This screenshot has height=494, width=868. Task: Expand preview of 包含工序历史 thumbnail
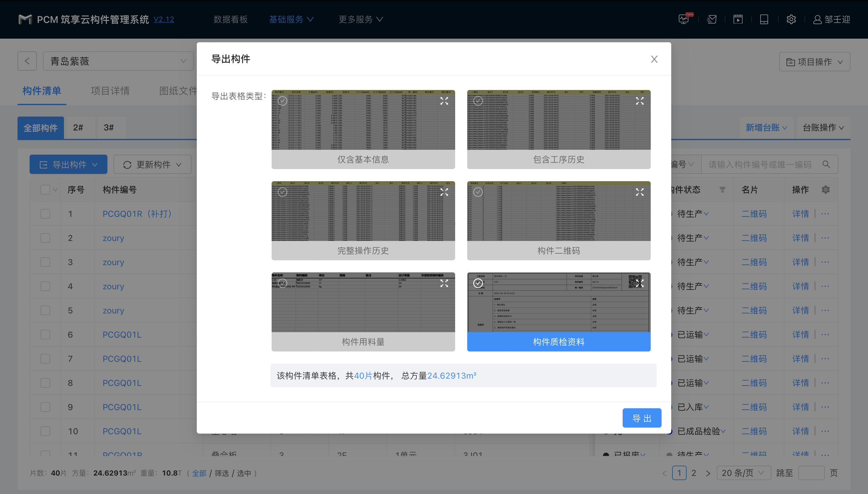pos(640,101)
